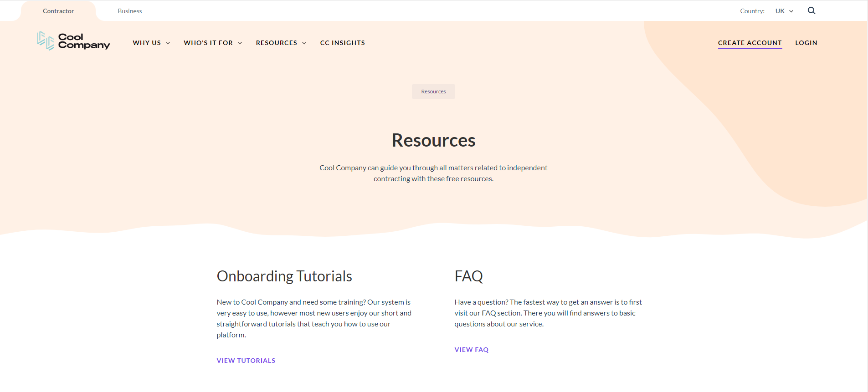The width and height of the screenshot is (868, 392).
Task: Expand the Resources menu chevron
Action: (304, 43)
